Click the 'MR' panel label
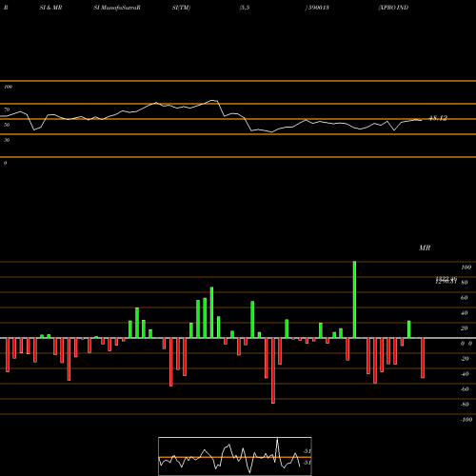Viewport: 476px width, 476px height. (x=425, y=248)
